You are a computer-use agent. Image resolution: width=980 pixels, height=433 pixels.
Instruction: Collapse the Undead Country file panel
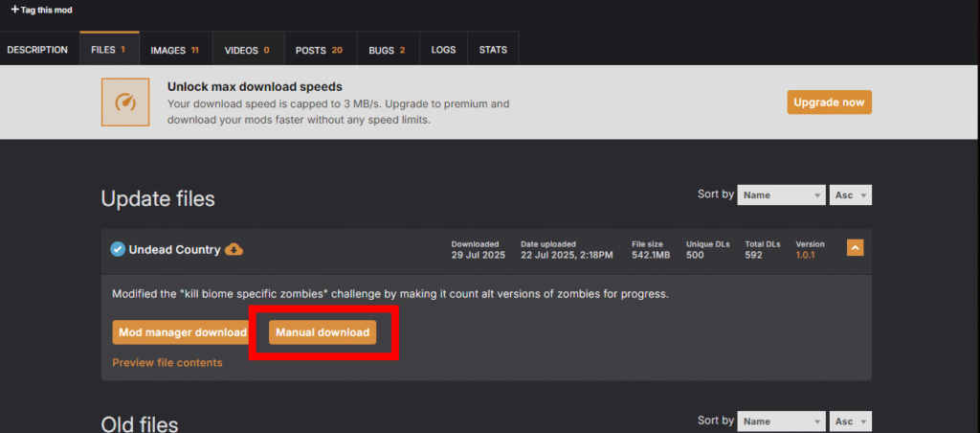click(x=855, y=248)
